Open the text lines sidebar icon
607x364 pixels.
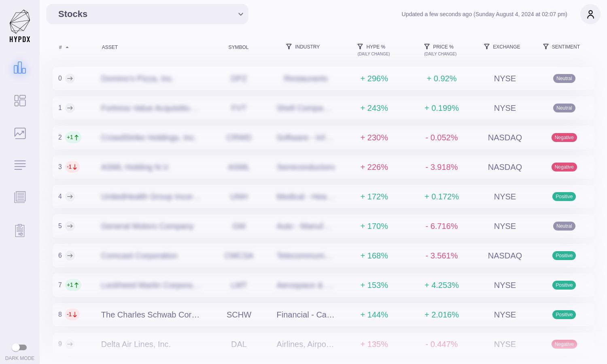tap(20, 165)
